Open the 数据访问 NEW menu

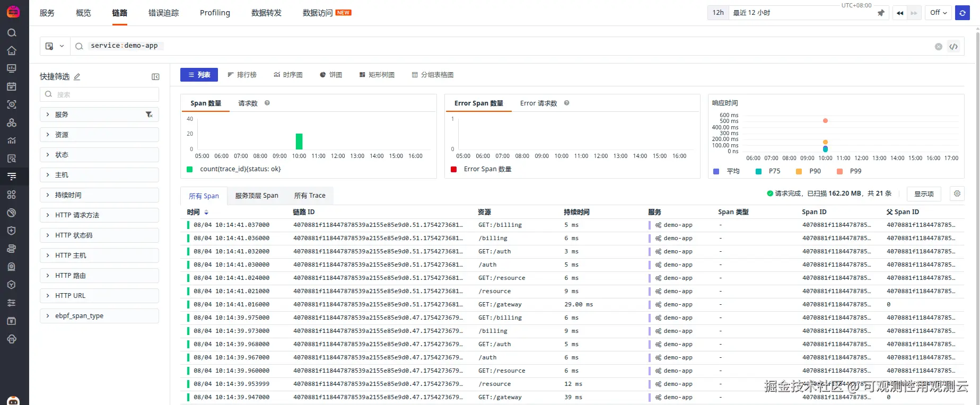(x=327, y=13)
